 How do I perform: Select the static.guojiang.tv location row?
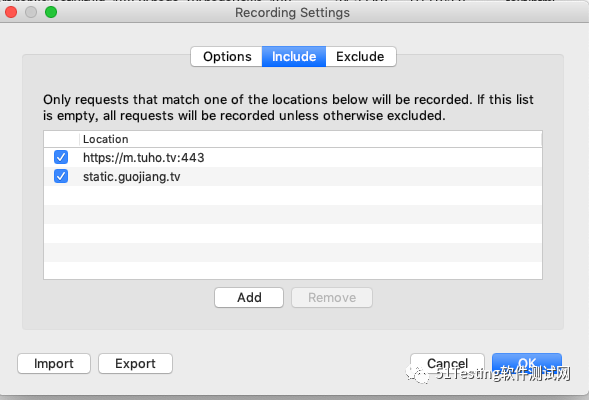[293, 177]
